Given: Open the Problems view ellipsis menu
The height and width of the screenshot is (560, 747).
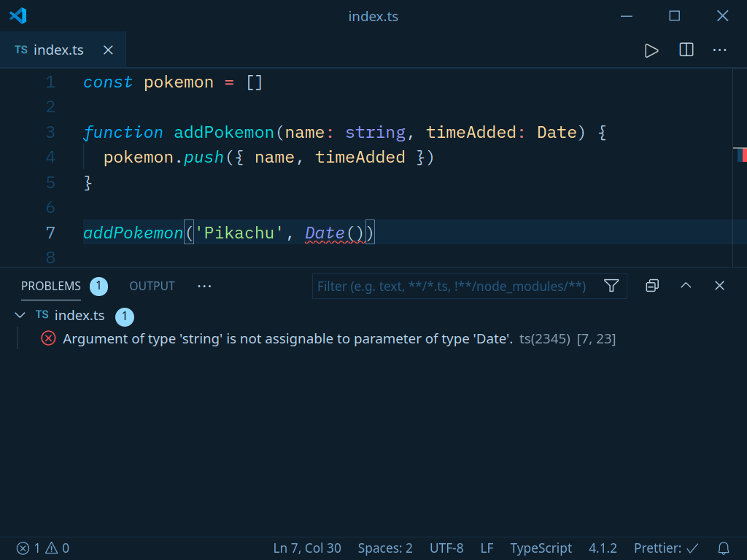Looking at the screenshot, I should pyautogui.click(x=204, y=286).
